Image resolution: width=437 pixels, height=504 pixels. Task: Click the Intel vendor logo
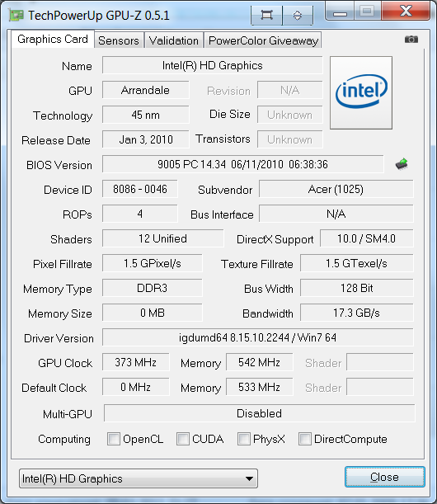pos(361,93)
